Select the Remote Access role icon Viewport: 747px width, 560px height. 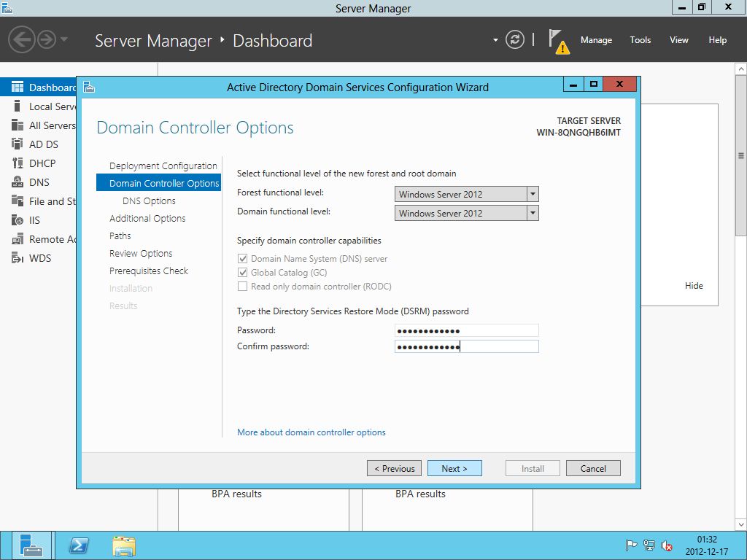point(18,239)
